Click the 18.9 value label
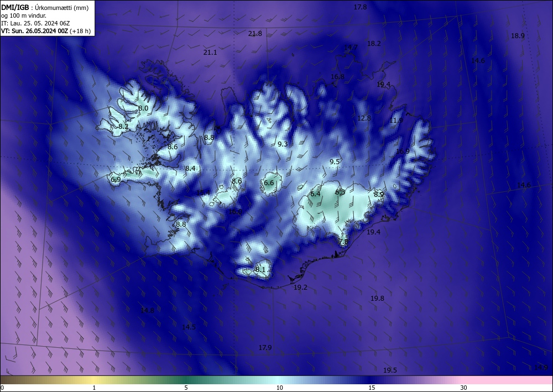The width and height of the screenshot is (553, 392). point(518,35)
